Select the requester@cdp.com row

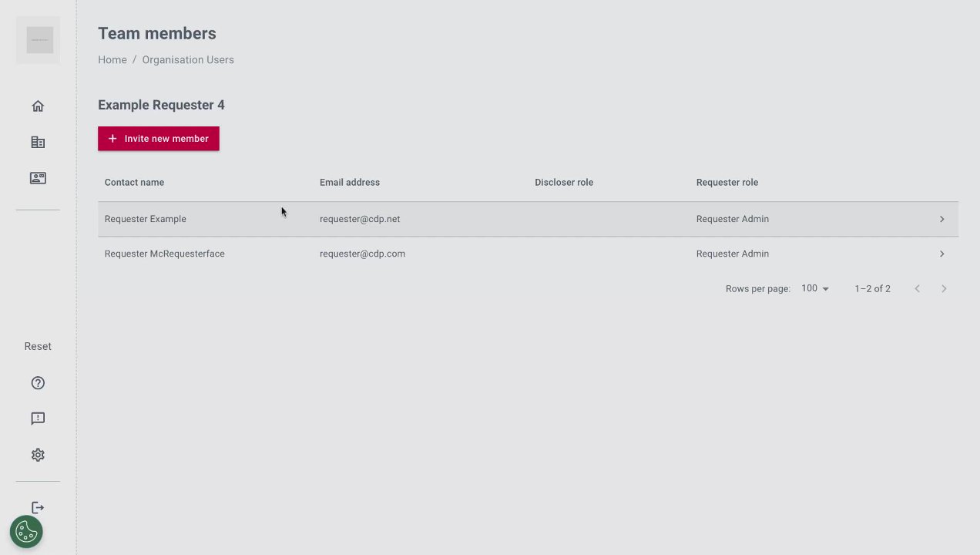(x=362, y=254)
